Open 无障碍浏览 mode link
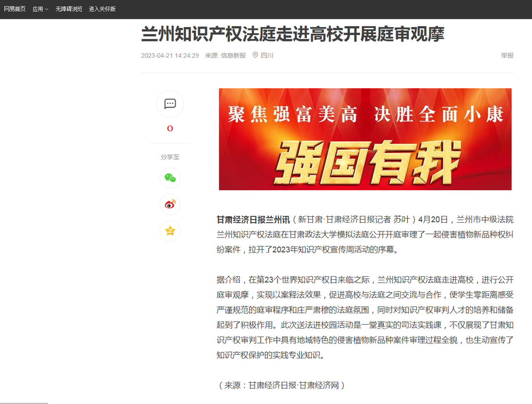This screenshot has height=404, width=532. coord(69,9)
